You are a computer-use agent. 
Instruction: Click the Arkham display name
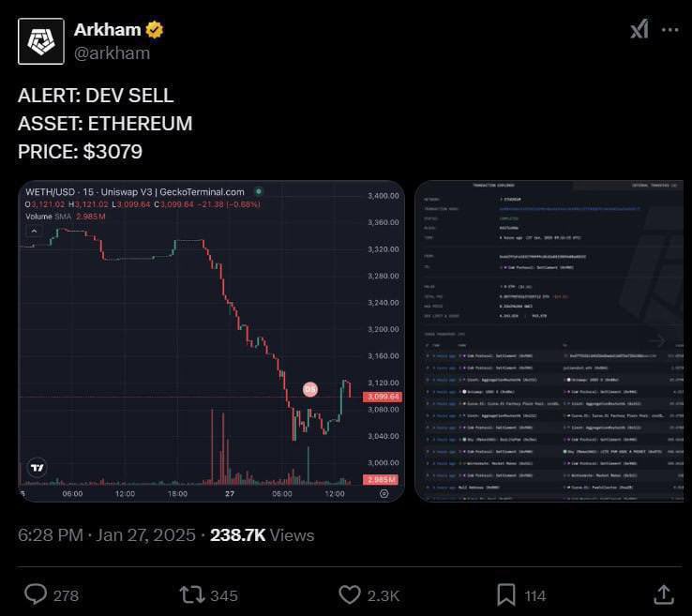[x=107, y=30]
